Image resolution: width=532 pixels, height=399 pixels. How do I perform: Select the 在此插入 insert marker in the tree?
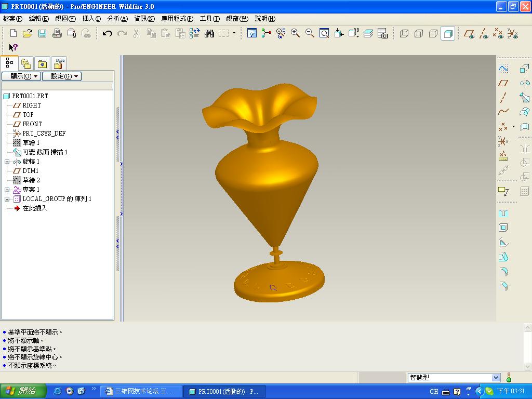point(35,208)
